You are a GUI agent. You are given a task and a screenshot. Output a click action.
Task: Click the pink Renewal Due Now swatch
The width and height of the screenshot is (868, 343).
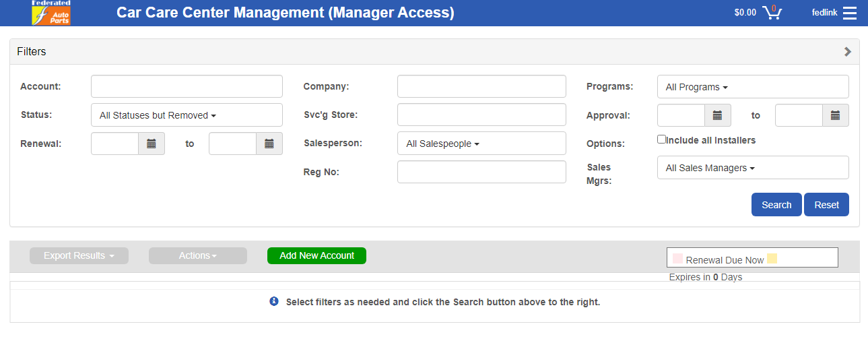click(x=677, y=259)
